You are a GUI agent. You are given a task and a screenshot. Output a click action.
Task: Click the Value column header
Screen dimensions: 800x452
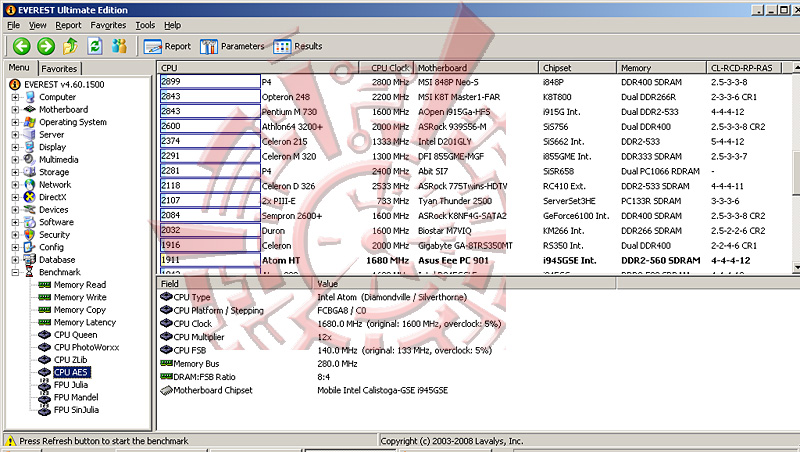click(x=464, y=284)
